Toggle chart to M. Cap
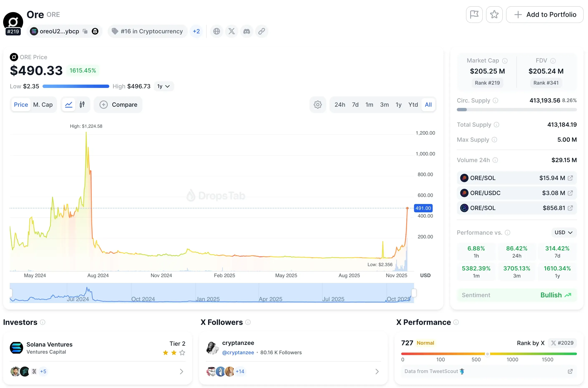This screenshot has width=588, height=388. tap(43, 105)
